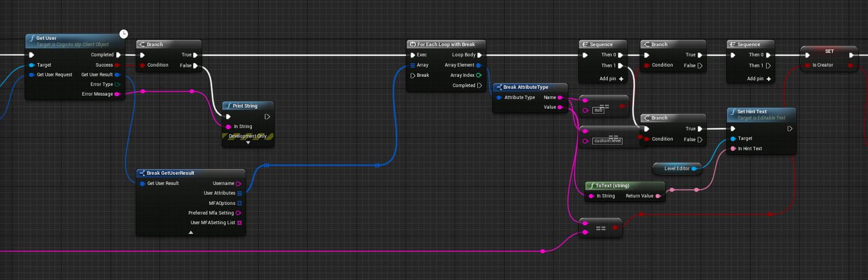
Task: Click the latent clock icon on Get User
Action: [x=124, y=34]
